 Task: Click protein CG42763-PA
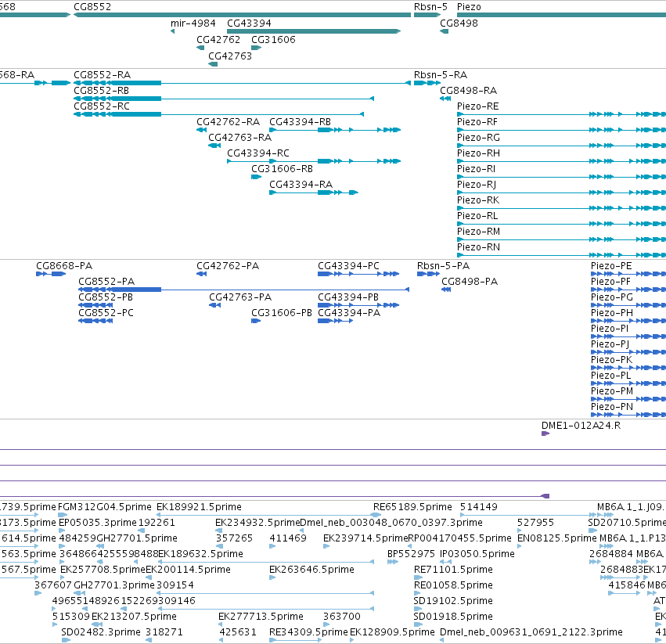click(240, 297)
